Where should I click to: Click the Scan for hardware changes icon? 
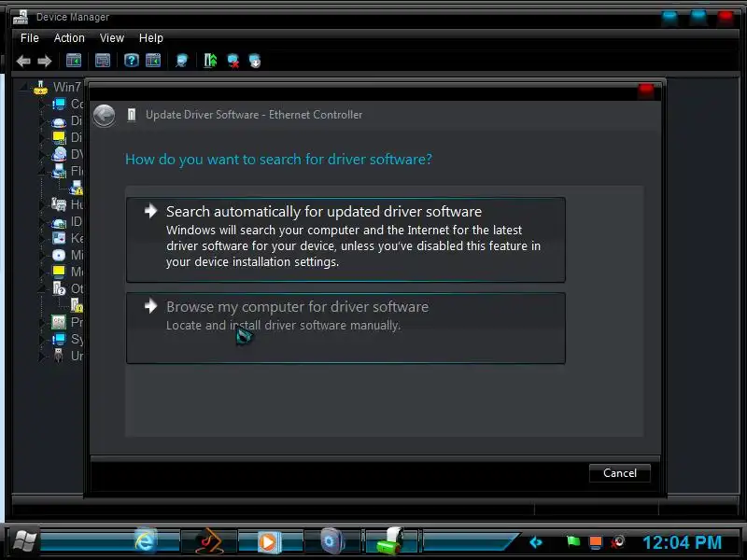182,61
